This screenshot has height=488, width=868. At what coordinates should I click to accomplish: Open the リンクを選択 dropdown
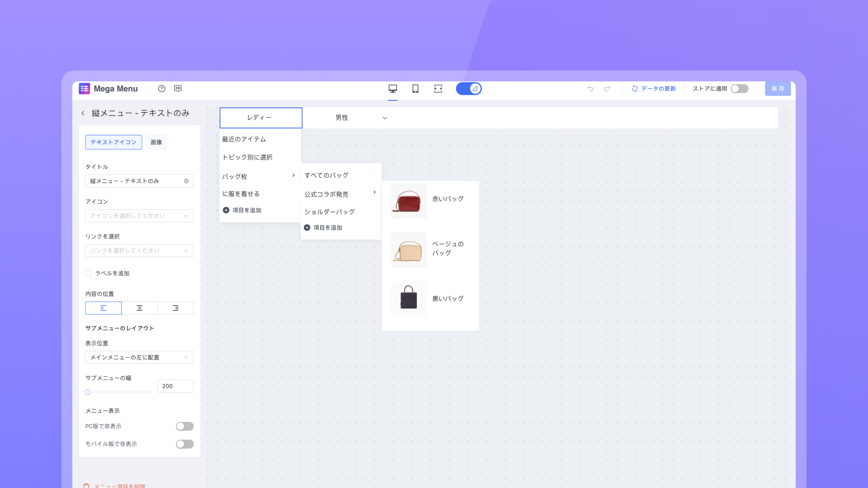(140, 251)
